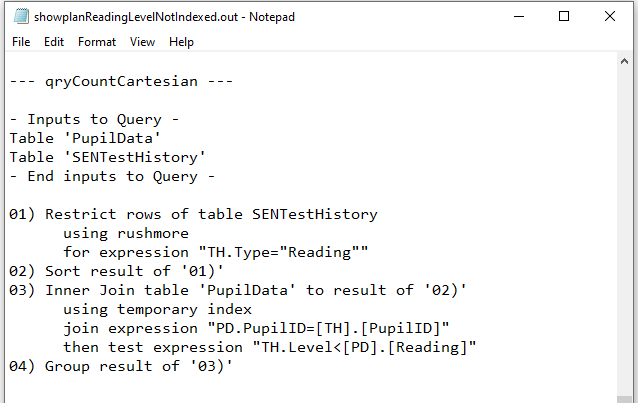Close the Notepad window
The height and width of the screenshot is (403, 638).
pos(610,17)
